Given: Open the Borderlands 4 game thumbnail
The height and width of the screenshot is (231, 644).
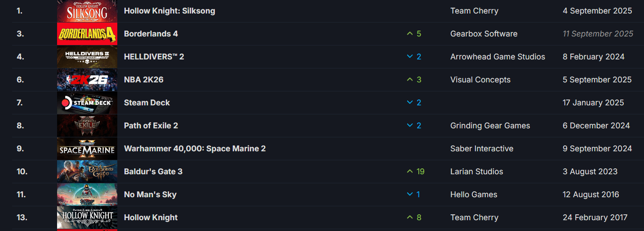Looking at the screenshot, I should tap(87, 34).
